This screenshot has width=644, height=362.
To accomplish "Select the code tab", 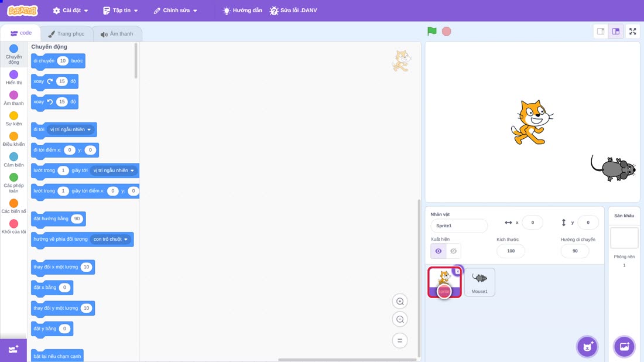I will [x=20, y=33].
